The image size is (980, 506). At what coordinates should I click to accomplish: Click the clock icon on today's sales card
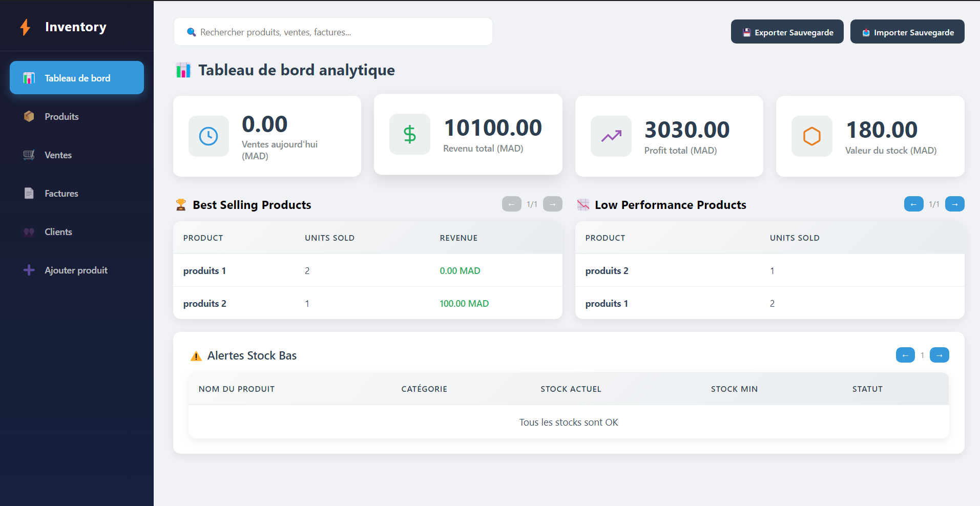(x=208, y=136)
